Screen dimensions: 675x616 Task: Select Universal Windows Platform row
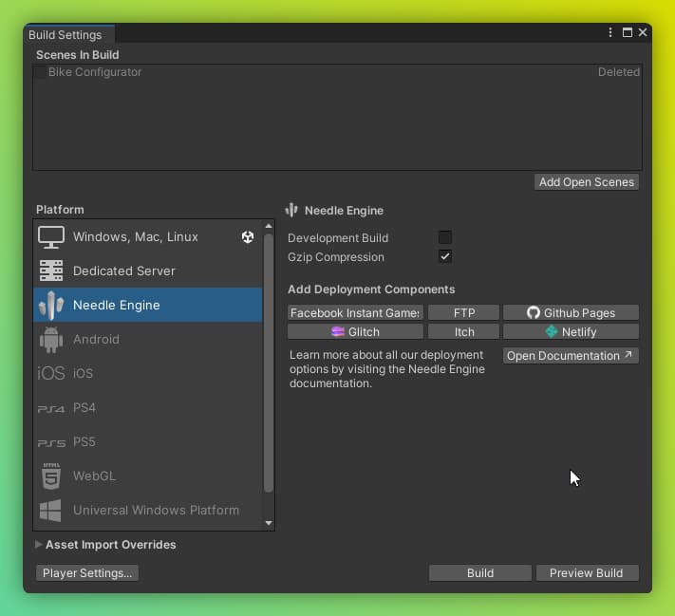(x=148, y=511)
